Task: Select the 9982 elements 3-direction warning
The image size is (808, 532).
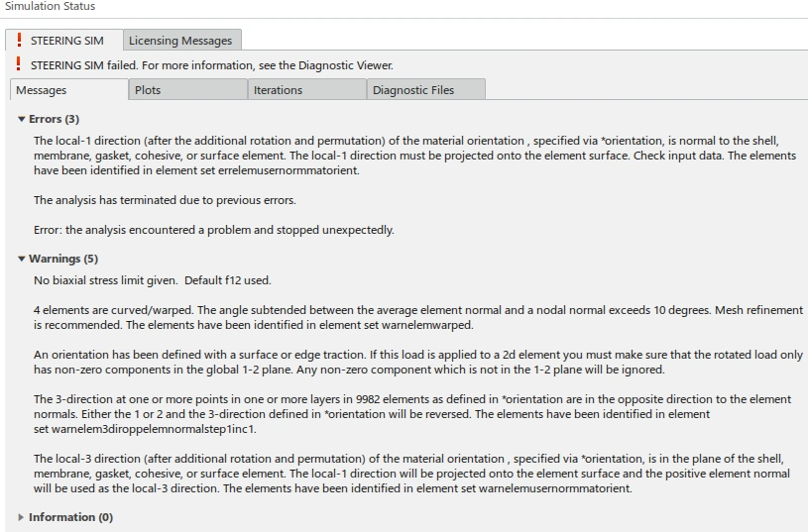Action: [412, 414]
